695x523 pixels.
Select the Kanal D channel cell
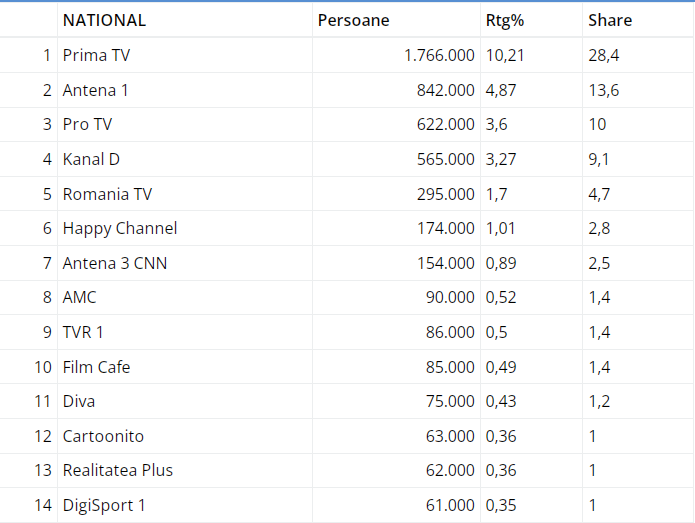click(91, 159)
